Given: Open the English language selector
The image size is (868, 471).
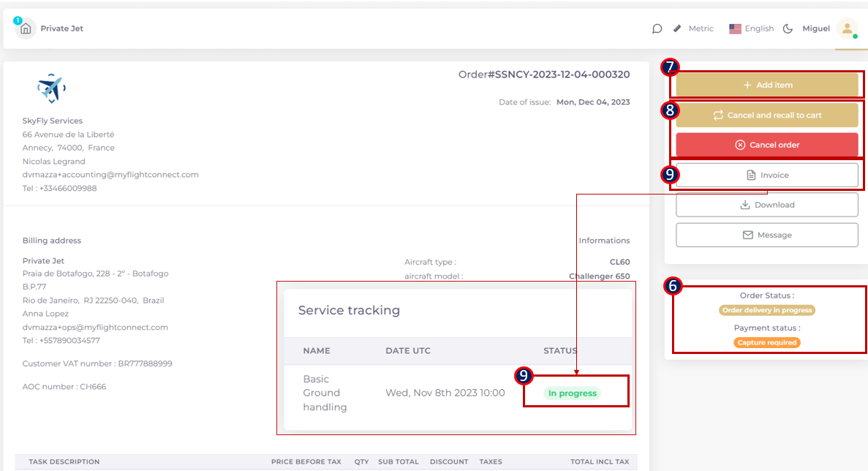Looking at the screenshot, I should [751, 29].
